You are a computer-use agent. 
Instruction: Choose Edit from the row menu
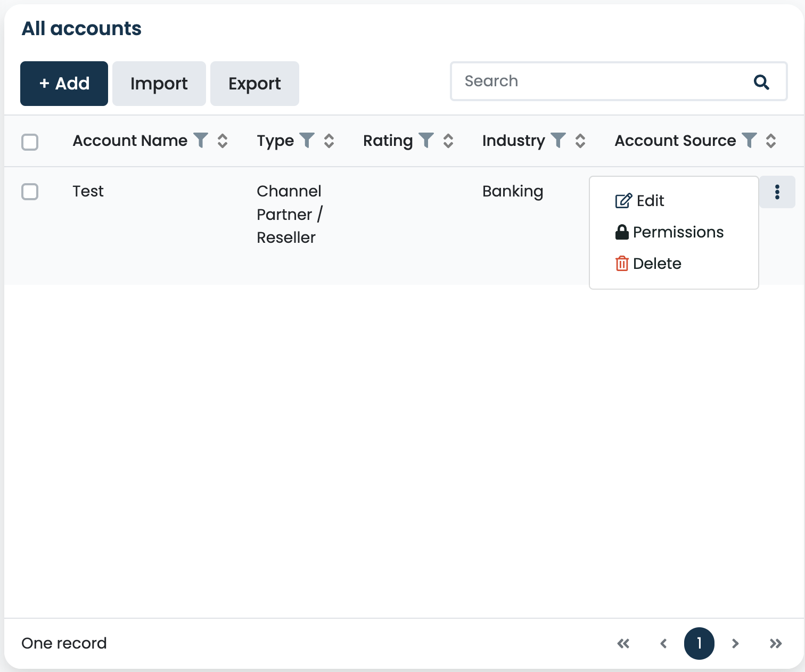click(640, 201)
